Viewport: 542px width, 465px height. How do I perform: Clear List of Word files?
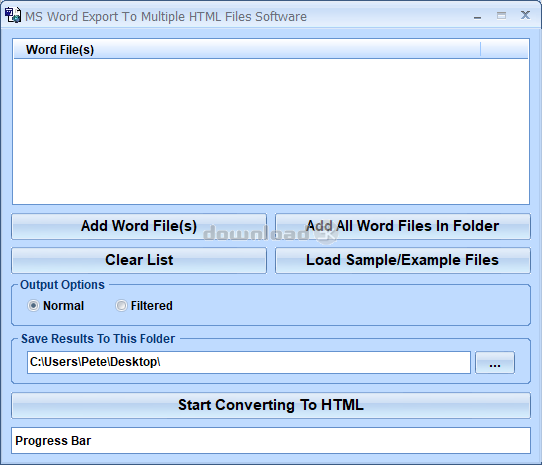pyautogui.click(x=139, y=260)
